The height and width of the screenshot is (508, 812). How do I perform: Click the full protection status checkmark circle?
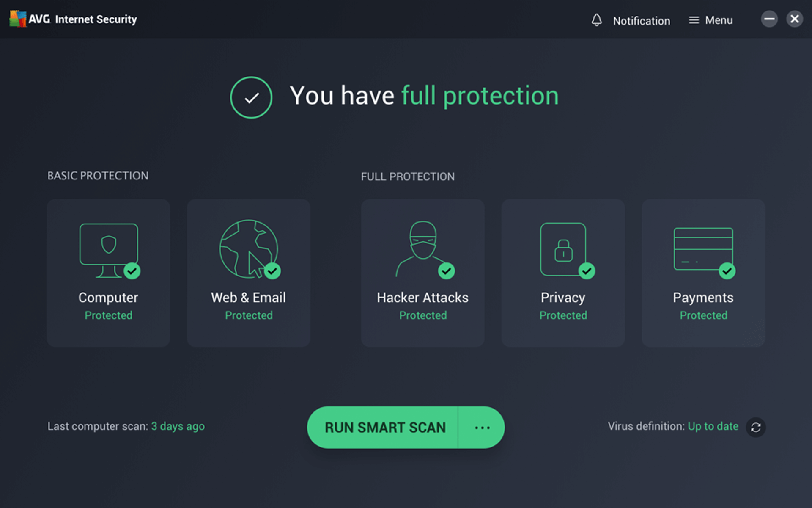pyautogui.click(x=251, y=97)
